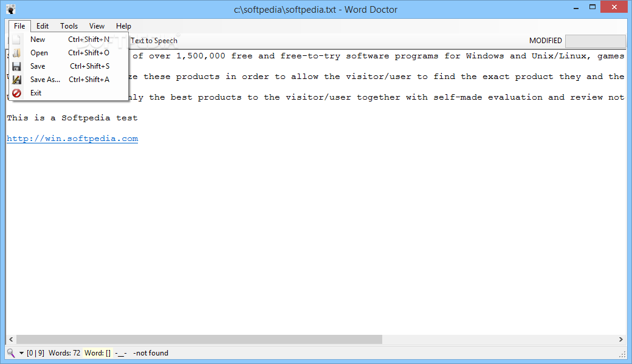Open the dropdown arrow beside the magnifier
Viewport: 632px width, 364px height.
pyautogui.click(x=21, y=354)
